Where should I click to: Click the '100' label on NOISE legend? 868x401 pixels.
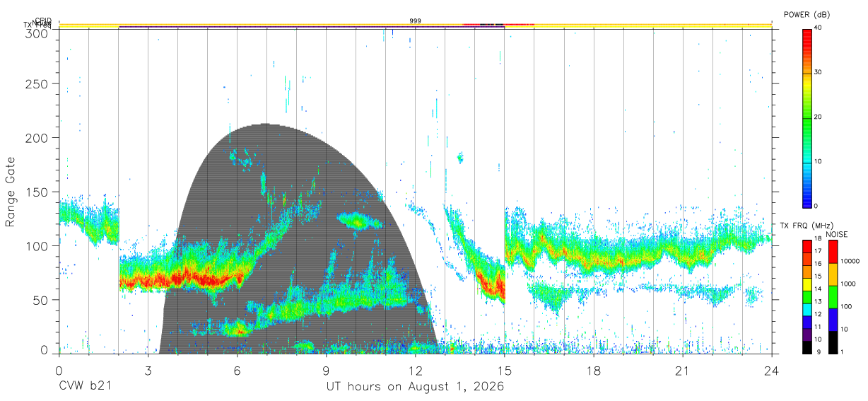847,306
